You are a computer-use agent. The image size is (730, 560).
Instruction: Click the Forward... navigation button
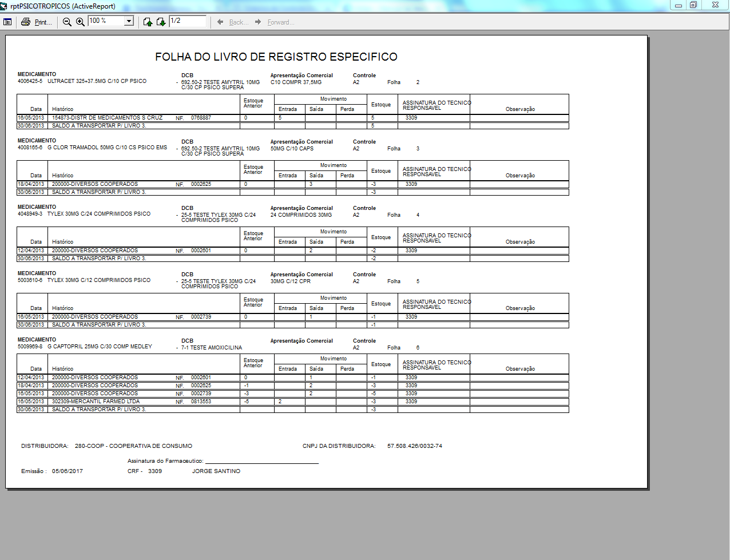click(275, 22)
